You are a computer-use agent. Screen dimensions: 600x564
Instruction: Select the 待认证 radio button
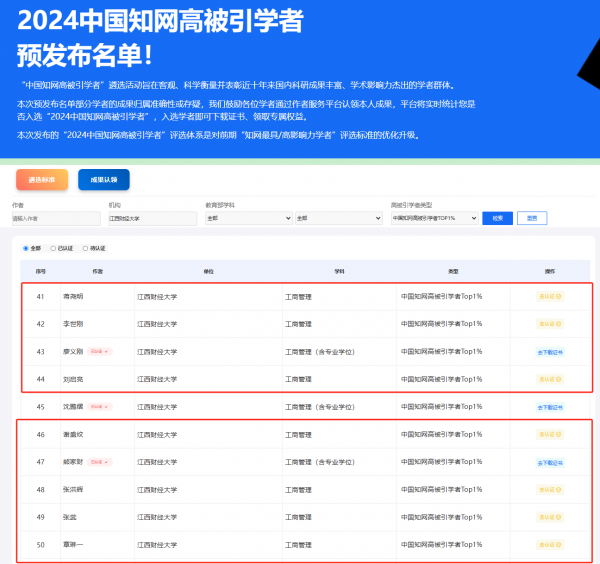click(85, 248)
